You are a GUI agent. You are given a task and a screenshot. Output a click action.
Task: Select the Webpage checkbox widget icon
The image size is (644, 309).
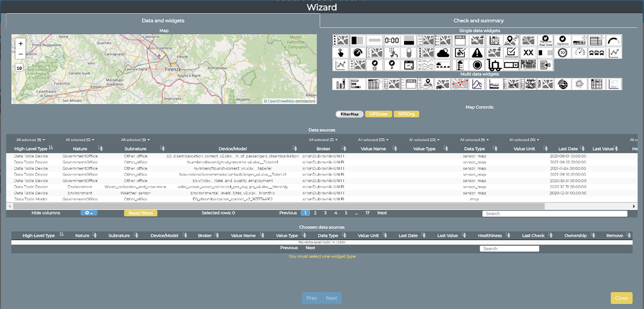[x=511, y=53]
